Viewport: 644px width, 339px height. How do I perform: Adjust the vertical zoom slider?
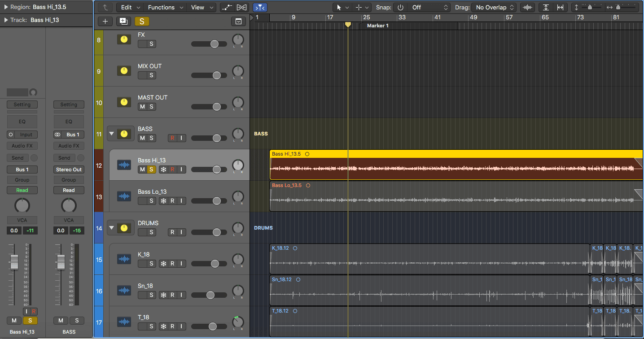pos(590,7)
